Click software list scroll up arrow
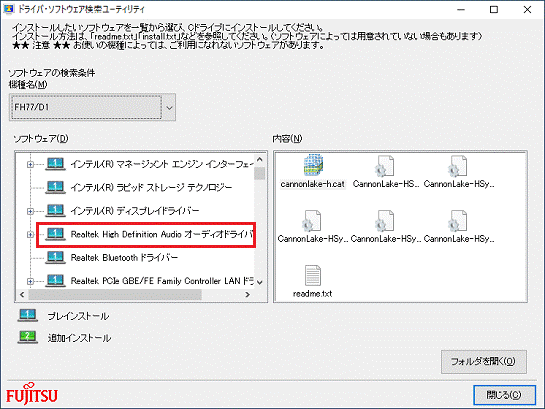This screenshot has width=545, height=409. click(260, 159)
